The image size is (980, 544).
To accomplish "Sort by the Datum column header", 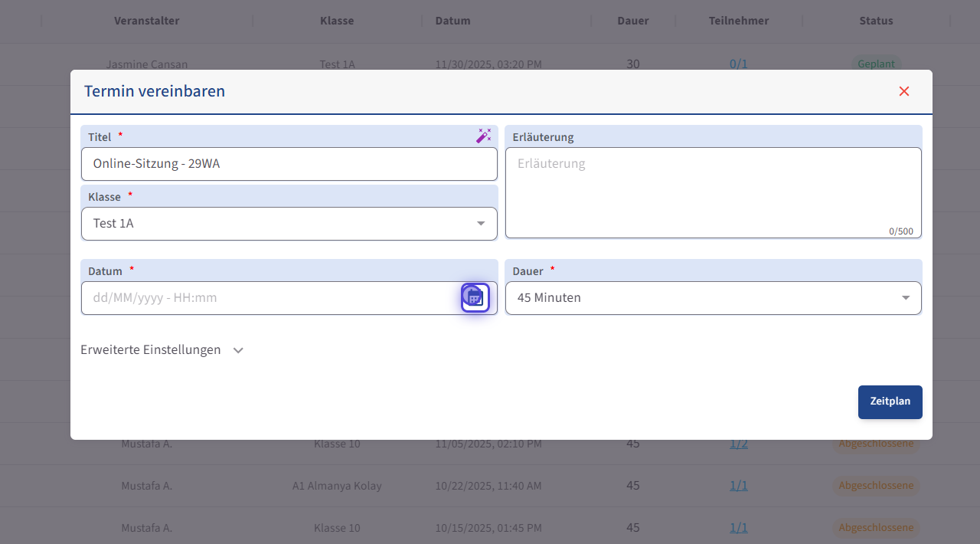I will pos(452,21).
